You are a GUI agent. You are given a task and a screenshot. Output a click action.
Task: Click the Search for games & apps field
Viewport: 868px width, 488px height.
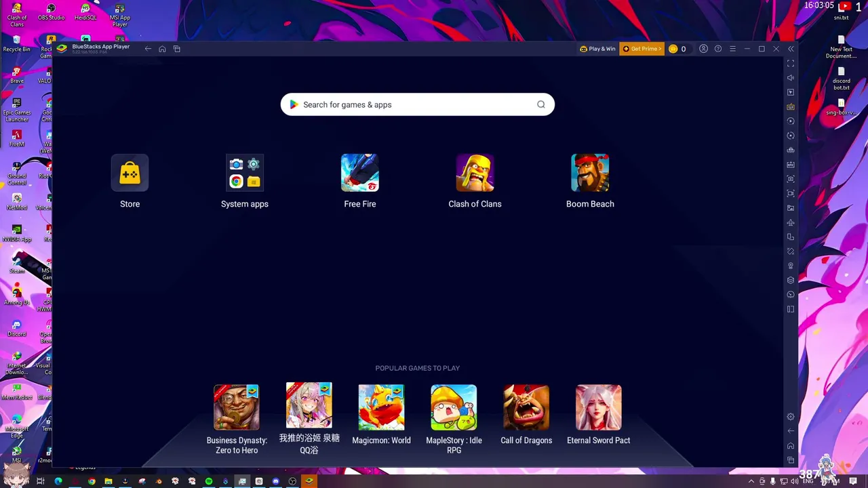[x=418, y=104]
